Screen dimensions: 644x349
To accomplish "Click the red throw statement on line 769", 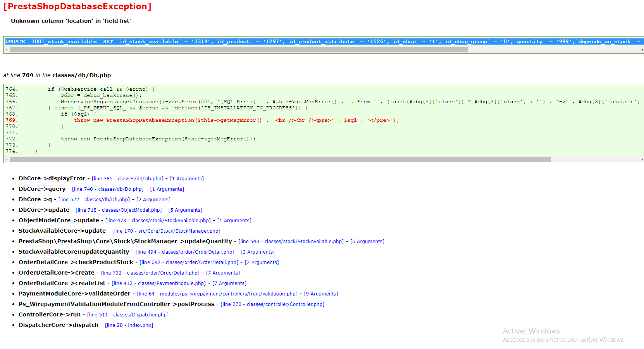I will (x=236, y=120).
